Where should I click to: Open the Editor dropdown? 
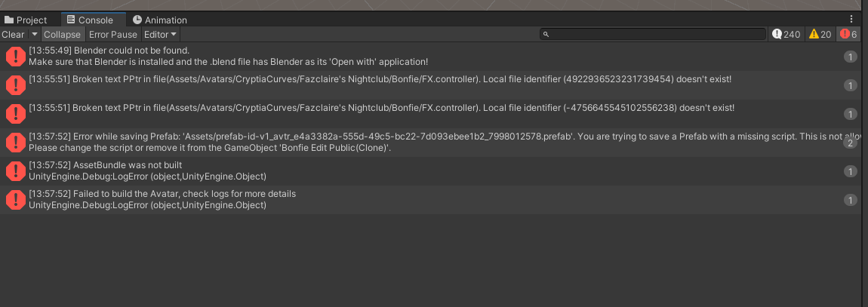click(161, 34)
